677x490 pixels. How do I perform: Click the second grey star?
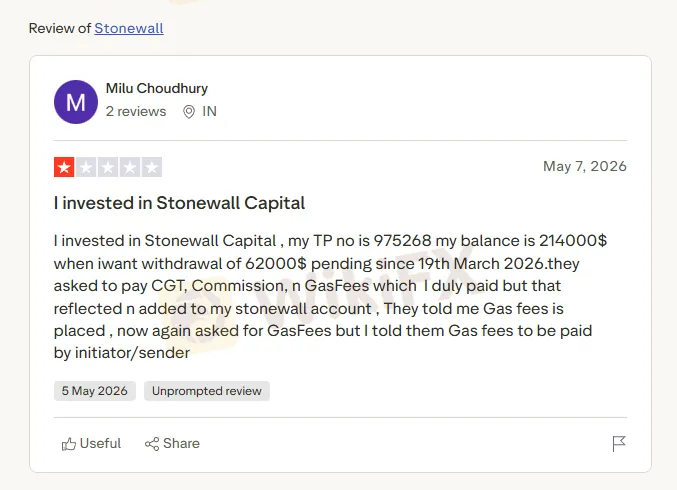tap(86, 167)
